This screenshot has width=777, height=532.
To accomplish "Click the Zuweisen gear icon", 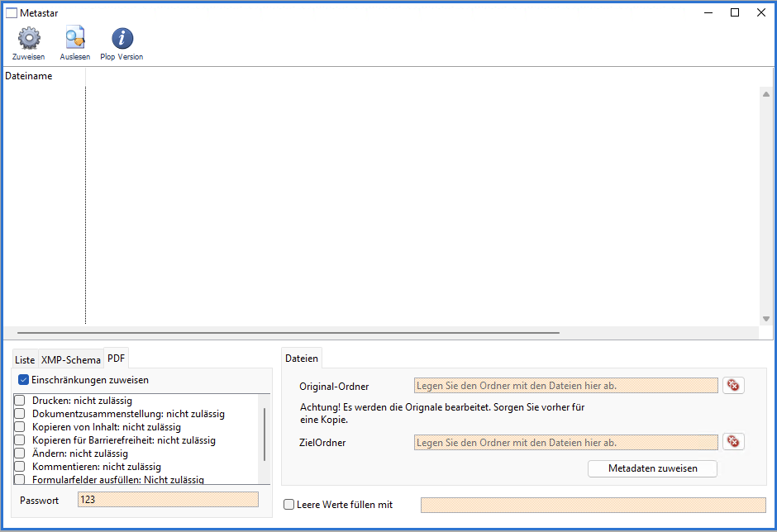I will pyautogui.click(x=29, y=39).
